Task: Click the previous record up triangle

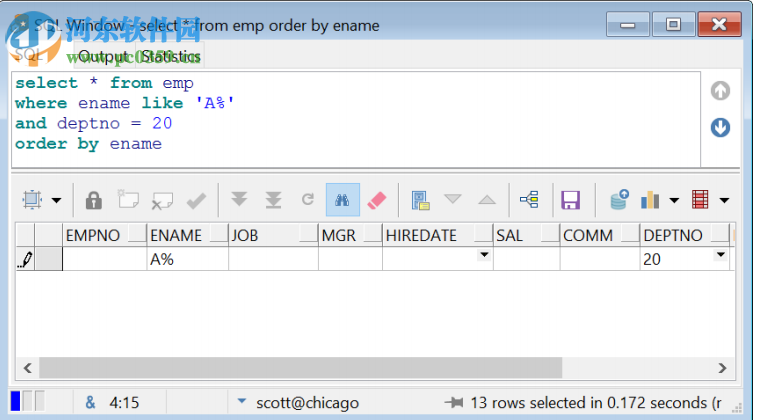Action: (487, 199)
